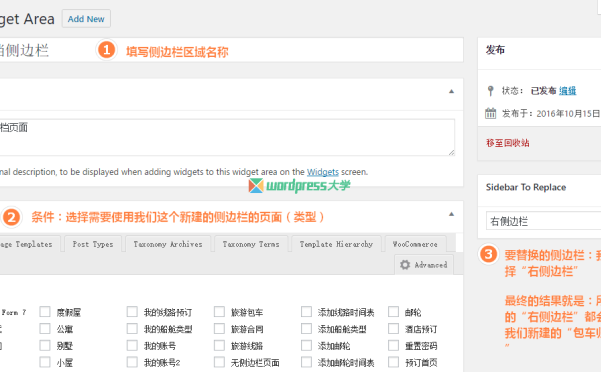Select the 旅游包车 checkbox
This screenshot has width=601, height=372.
[x=219, y=312]
